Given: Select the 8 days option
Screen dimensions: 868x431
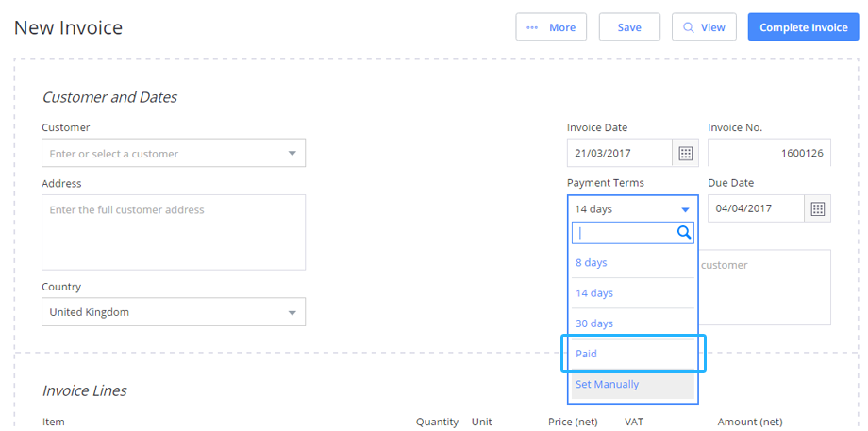Looking at the screenshot, I should [633, 263].
